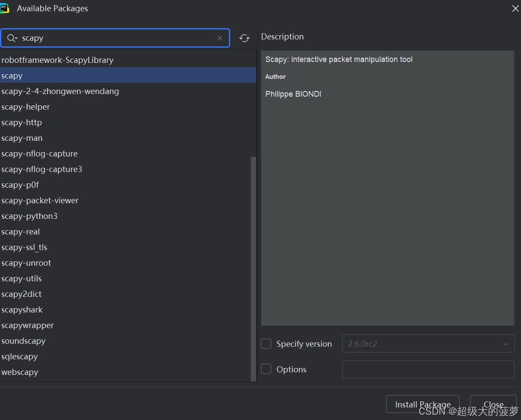Select the scapy package row
Viewport: 521px width, 420px height.
[128, 75]
